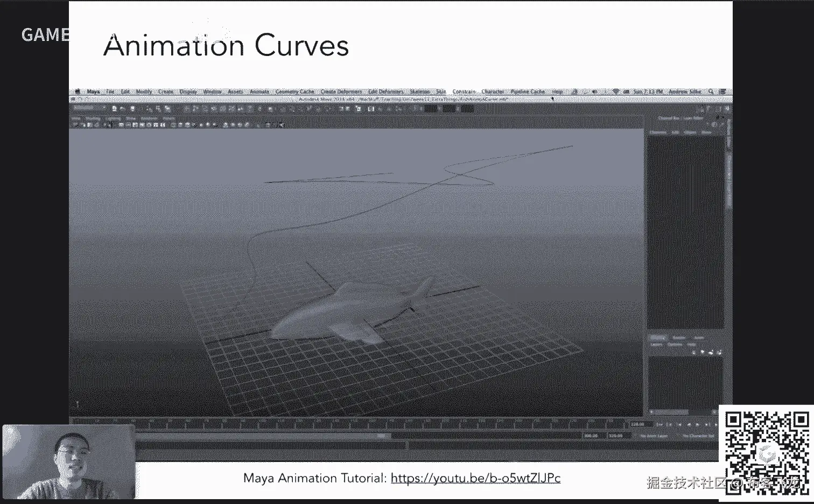Open the Help menu in menu bar
Screen dimensions: 814x504
coord(557,92)
